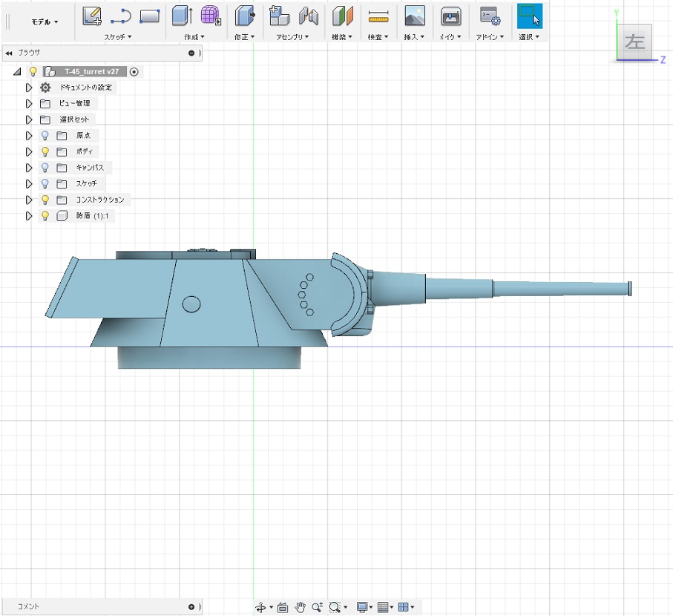Image resolution: width=673 pixels, height=616 pixels.
Task: Click the Measure ruler icon
Action: click(378, 16)
